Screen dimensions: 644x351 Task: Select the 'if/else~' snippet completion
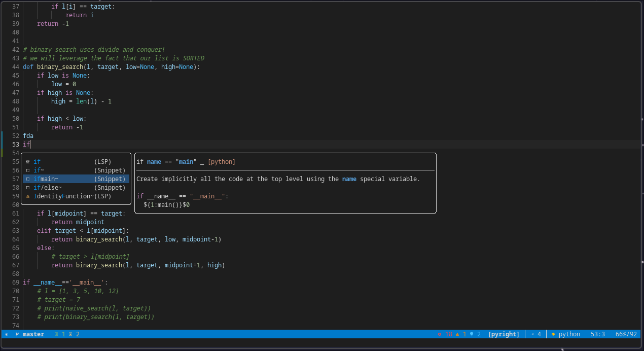pos(76,188)
